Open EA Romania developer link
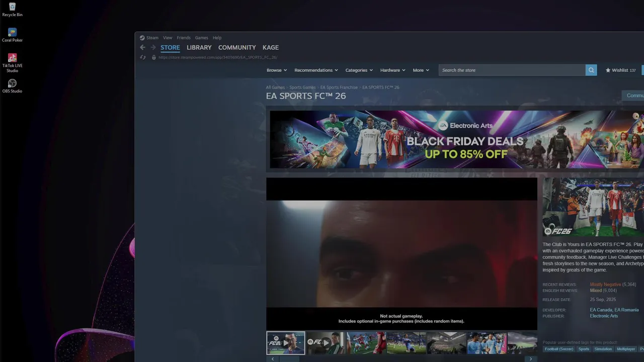Screen dimensions: 644x362 (626, 310)
